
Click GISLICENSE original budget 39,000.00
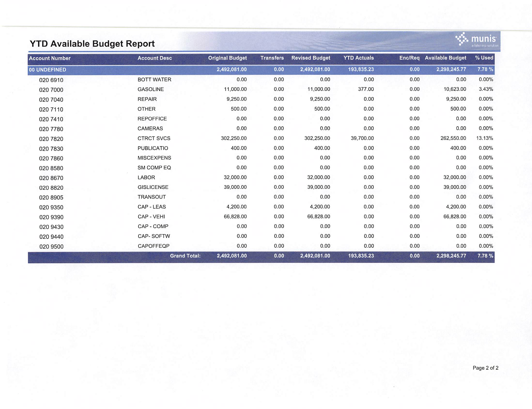(x=235, y=187)
